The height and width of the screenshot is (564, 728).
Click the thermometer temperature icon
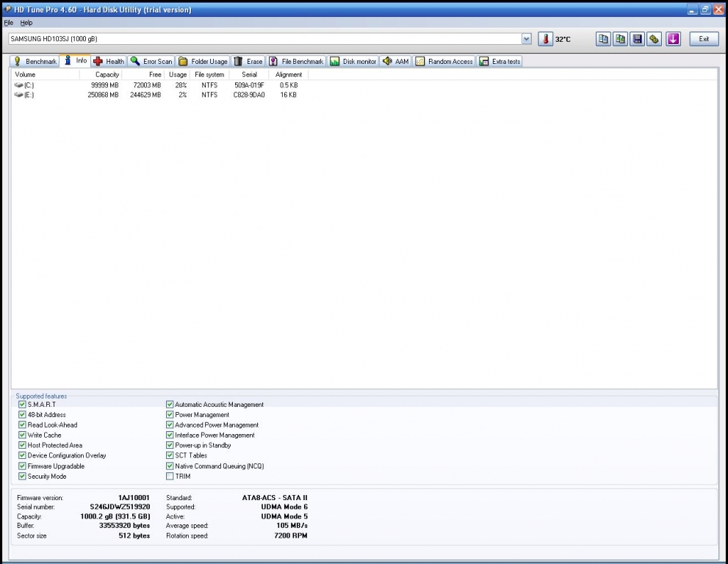pyautogui.click(x=546, y=39)
